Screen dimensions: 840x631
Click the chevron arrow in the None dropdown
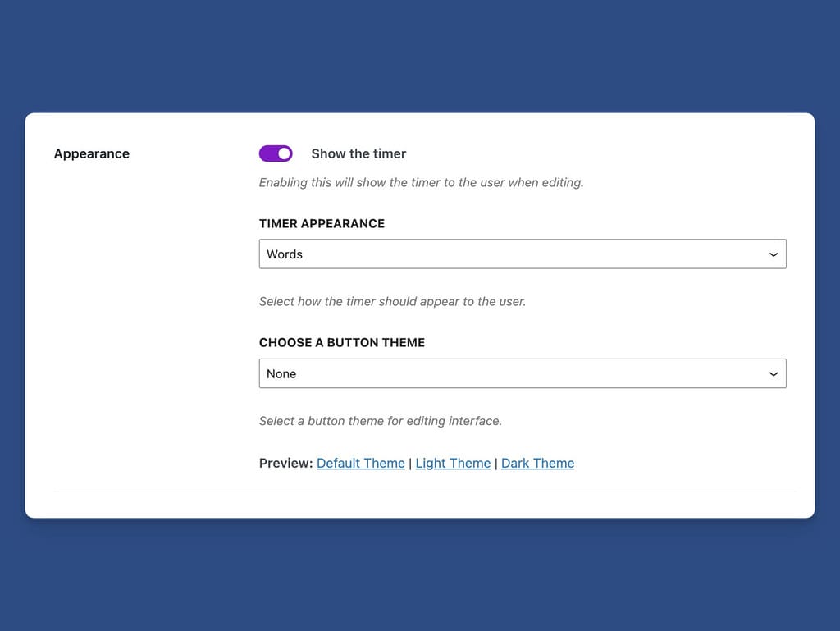click(773, 373)
